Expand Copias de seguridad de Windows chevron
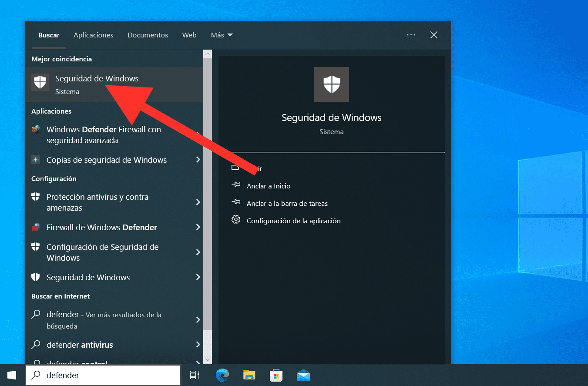This screenshot has width=588, height=386. pos(198,160)
